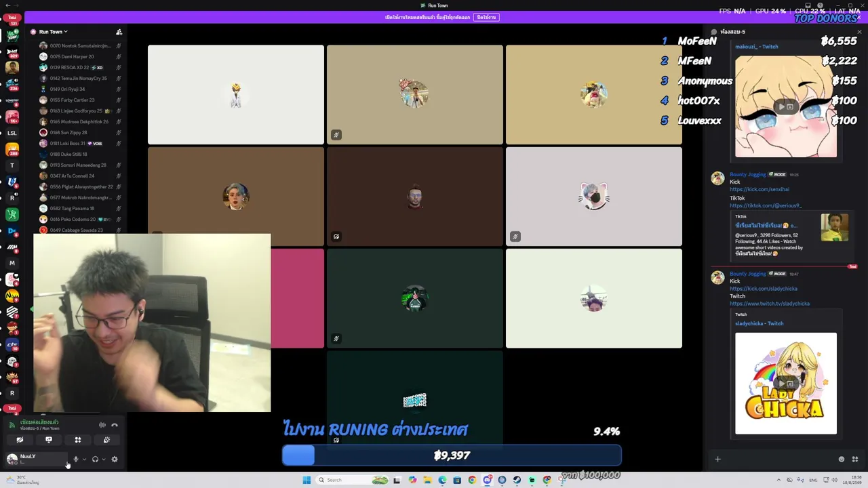Open the volume control in system tray
This screenshot has width=868, height=488.
click(x=834, y=480)
